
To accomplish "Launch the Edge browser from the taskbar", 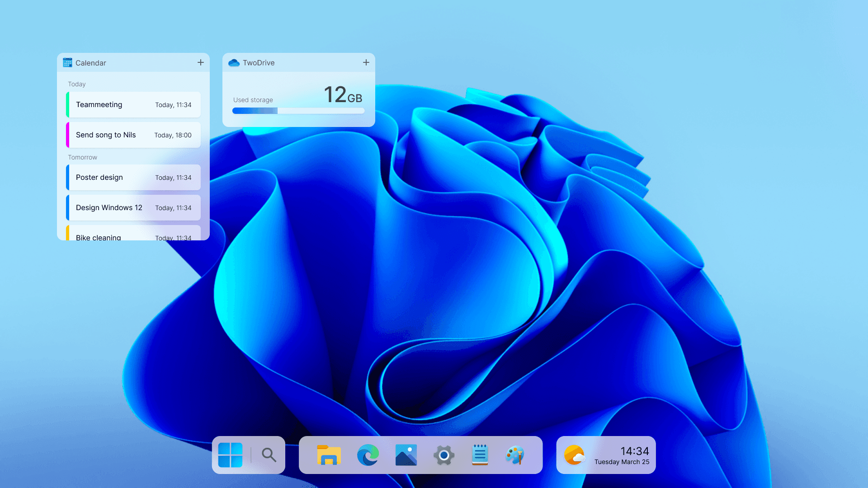I will click(x=368, y=455).
